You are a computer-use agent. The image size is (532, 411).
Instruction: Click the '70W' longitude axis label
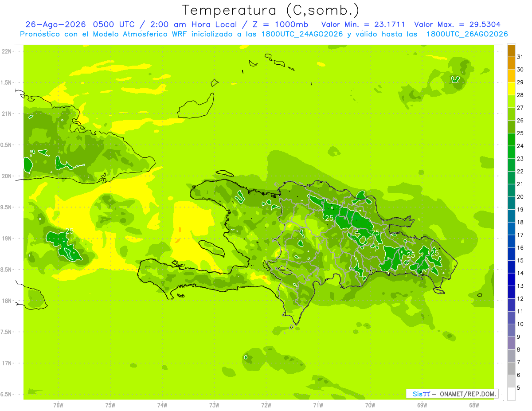(370, 405)
